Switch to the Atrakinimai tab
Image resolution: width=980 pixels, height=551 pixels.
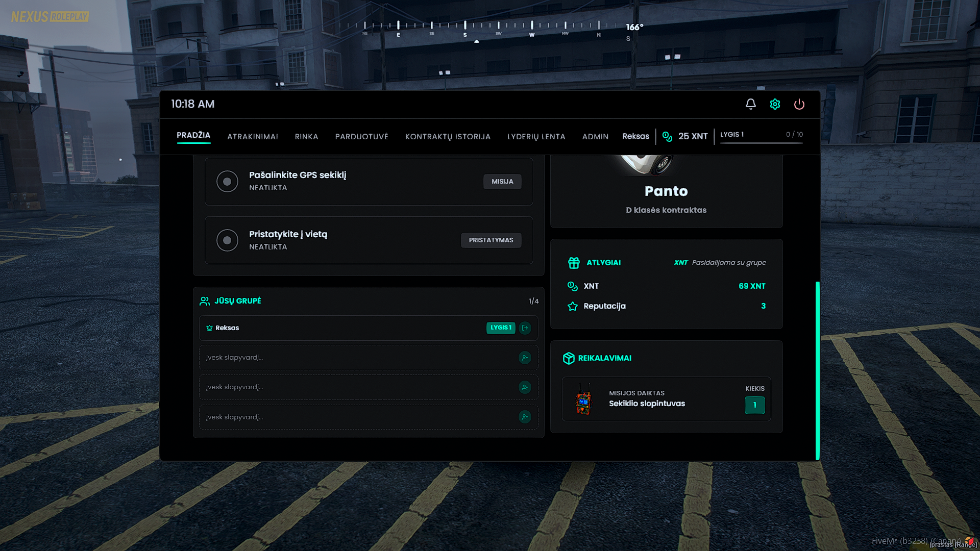tap(253, 137)
